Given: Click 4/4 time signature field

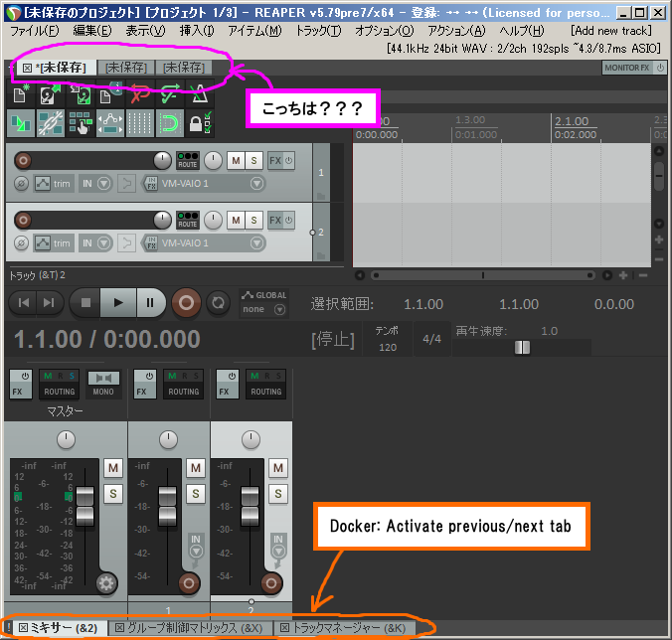Looking at the screenshot, I should click(x=431, y=339).
